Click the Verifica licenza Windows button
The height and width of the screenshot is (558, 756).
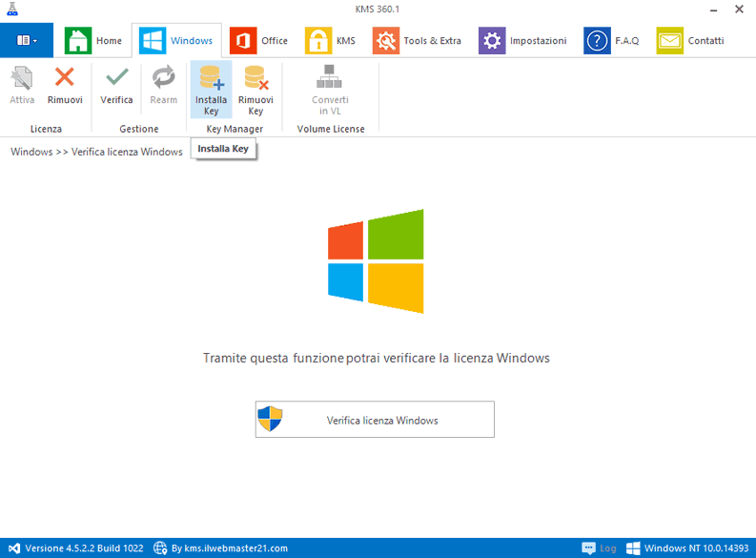pos(375,420)
